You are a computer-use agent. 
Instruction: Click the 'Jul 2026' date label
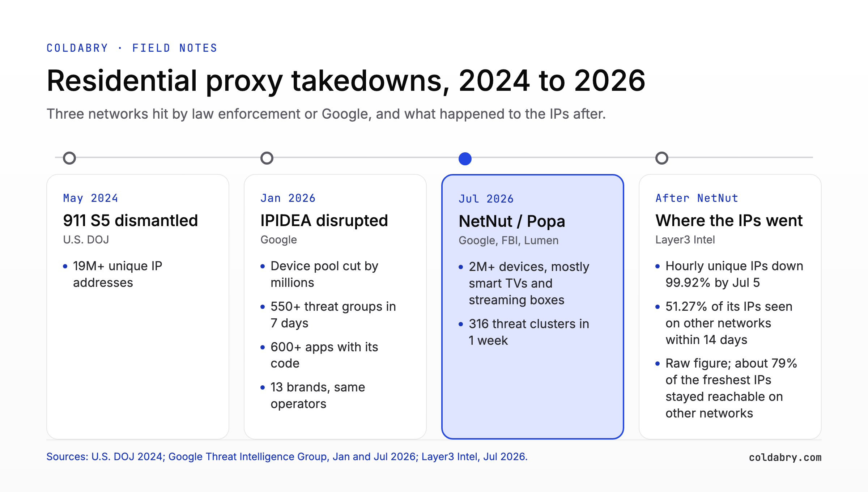(x=486, y=199)
